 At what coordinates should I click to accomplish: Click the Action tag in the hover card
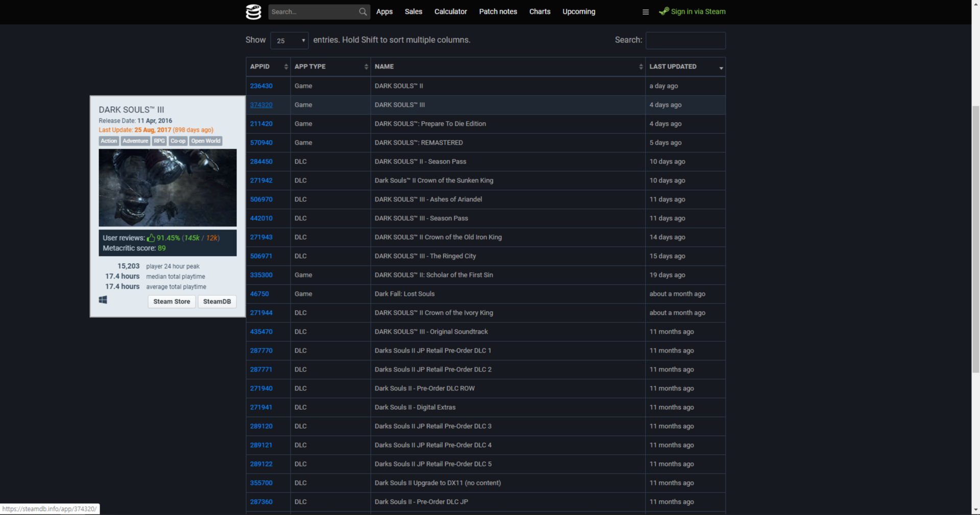pos(109,141)
